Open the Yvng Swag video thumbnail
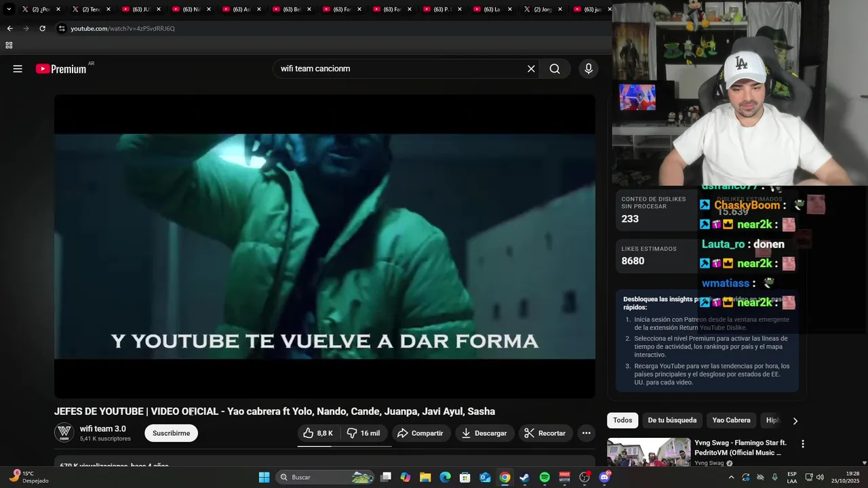868x488 pixels. (649, 453)
